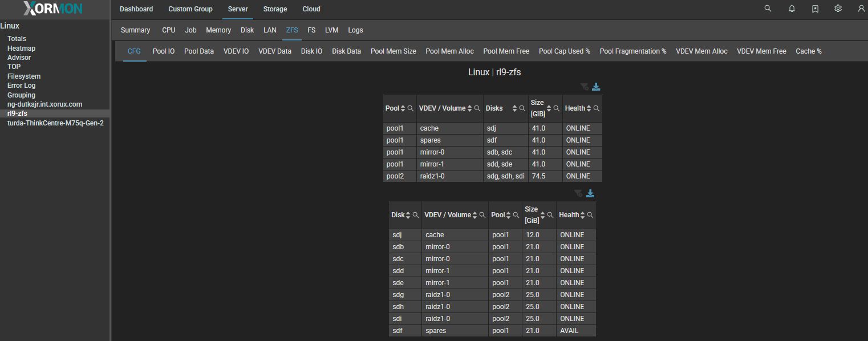Open the Cloud top menu
868x341 pixels.
(x=311, y=9)
